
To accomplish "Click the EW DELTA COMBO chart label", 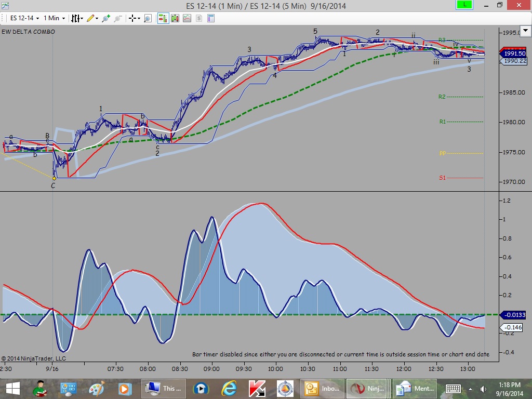I will pos(28,32).
